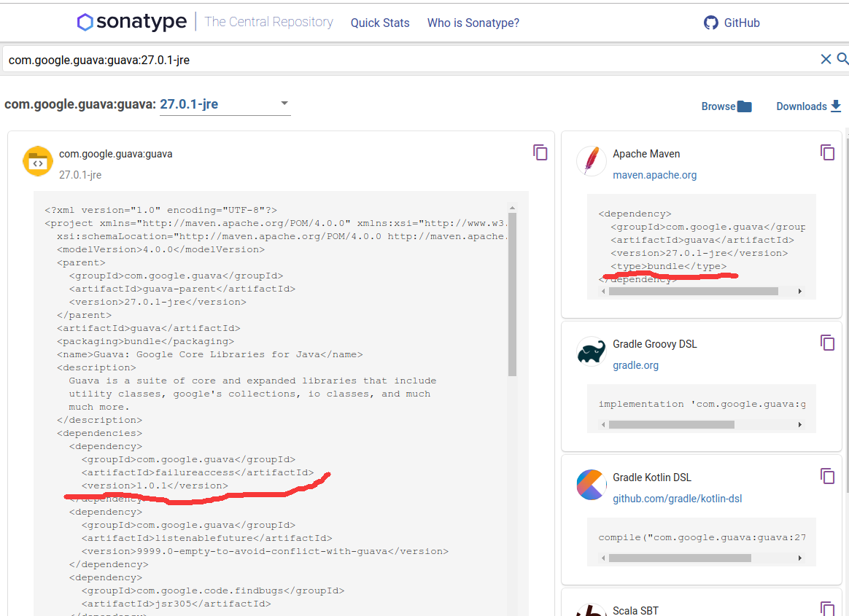Copy the POM snippet using its copy icon
This screenshot has width=849, height=616.
540,152
